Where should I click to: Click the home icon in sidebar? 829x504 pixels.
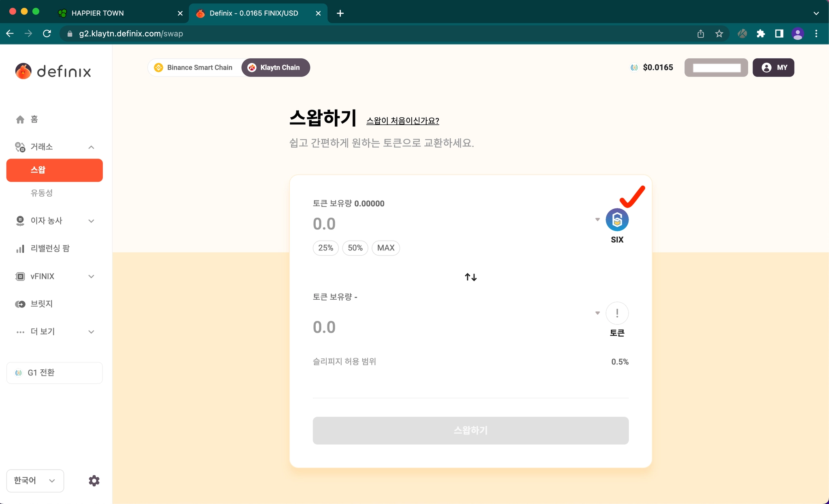coord(20,119)
